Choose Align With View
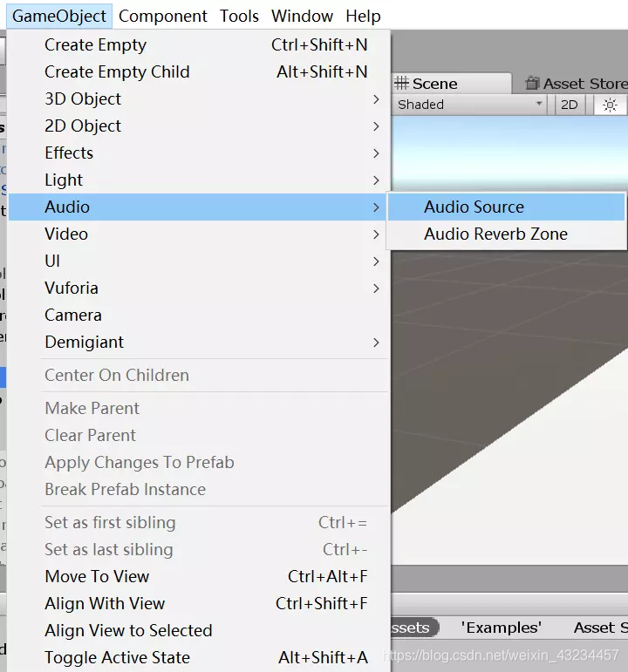The width and height of the screenshot is (628, 672). pos(199,603)
